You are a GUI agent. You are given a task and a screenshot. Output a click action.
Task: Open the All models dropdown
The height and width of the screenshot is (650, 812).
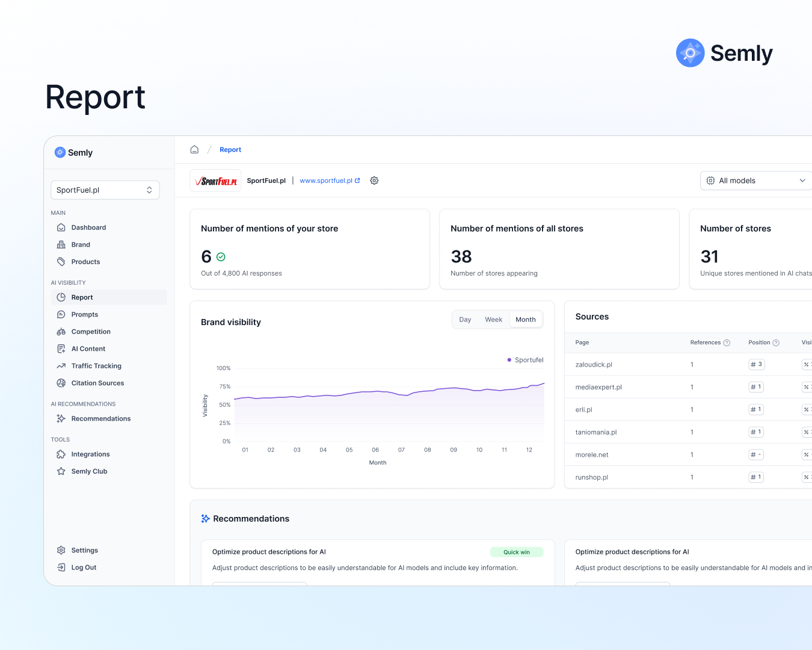point(756,181)
